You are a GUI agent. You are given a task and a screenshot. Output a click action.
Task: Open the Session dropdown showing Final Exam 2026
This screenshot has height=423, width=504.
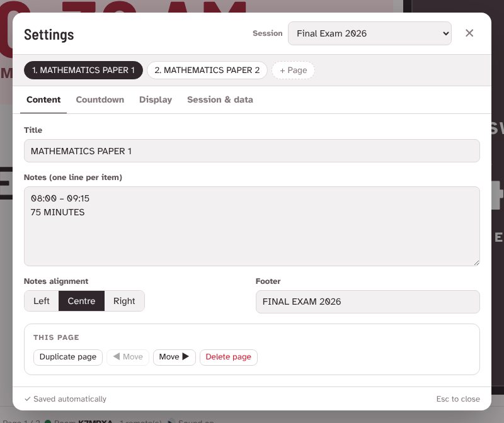coord(369,33)
